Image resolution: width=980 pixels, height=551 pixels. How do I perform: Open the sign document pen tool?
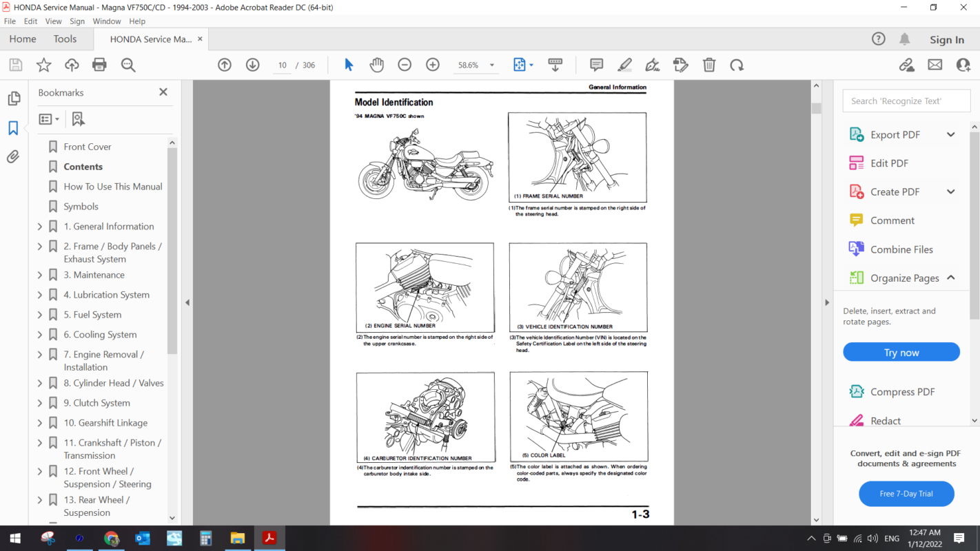pos(653,65)
